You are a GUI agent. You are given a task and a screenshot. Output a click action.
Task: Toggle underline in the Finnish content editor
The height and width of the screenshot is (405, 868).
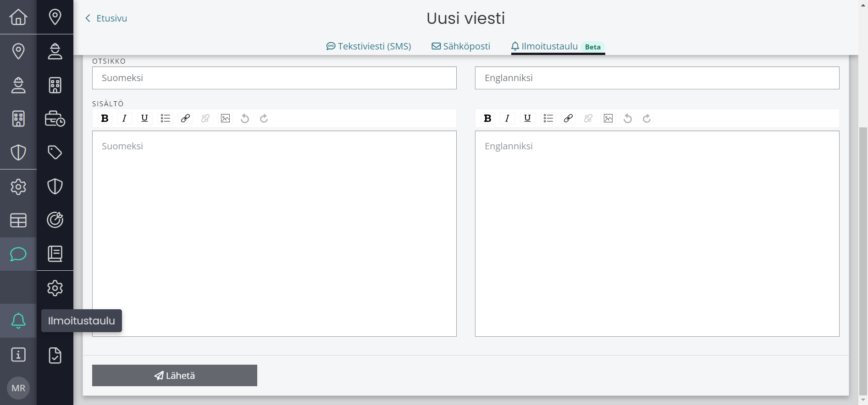(144, 119)
